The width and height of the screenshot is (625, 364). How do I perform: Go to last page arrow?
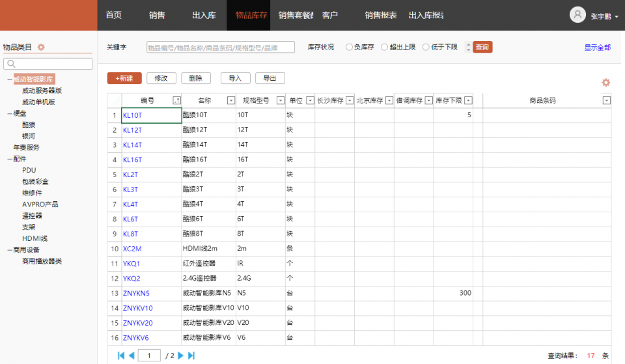191,356
